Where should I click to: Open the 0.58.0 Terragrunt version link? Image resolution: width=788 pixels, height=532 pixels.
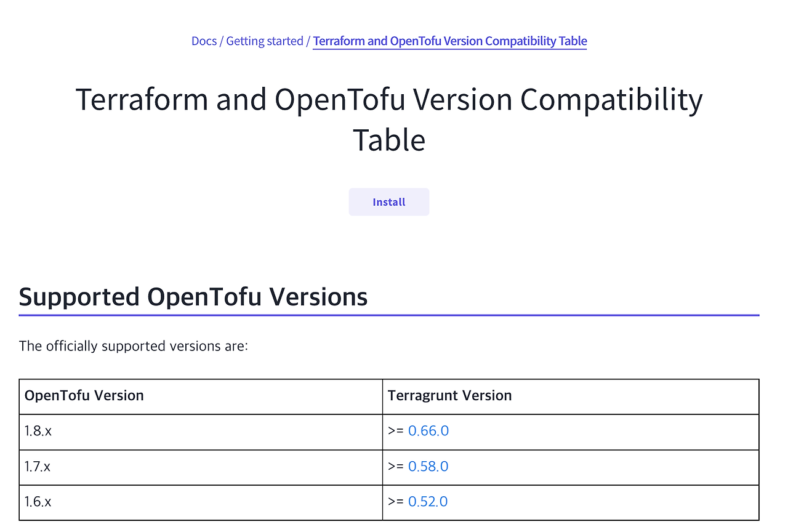(x=428, y=467)
